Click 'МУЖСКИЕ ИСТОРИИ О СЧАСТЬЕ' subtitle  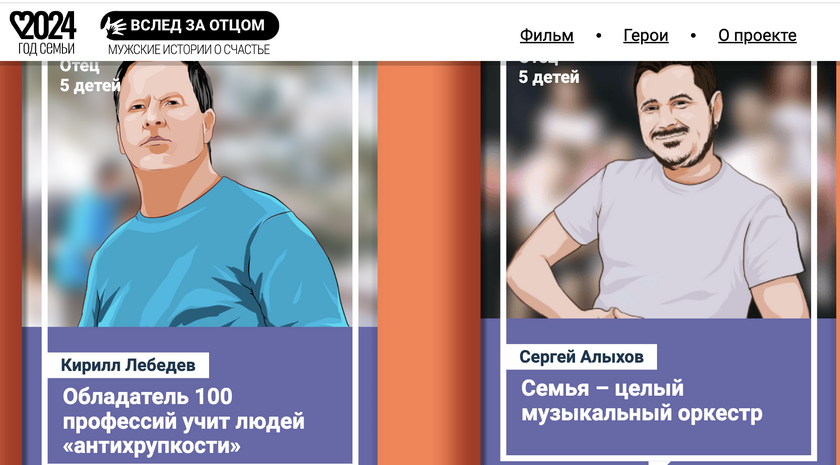[189, 50]
